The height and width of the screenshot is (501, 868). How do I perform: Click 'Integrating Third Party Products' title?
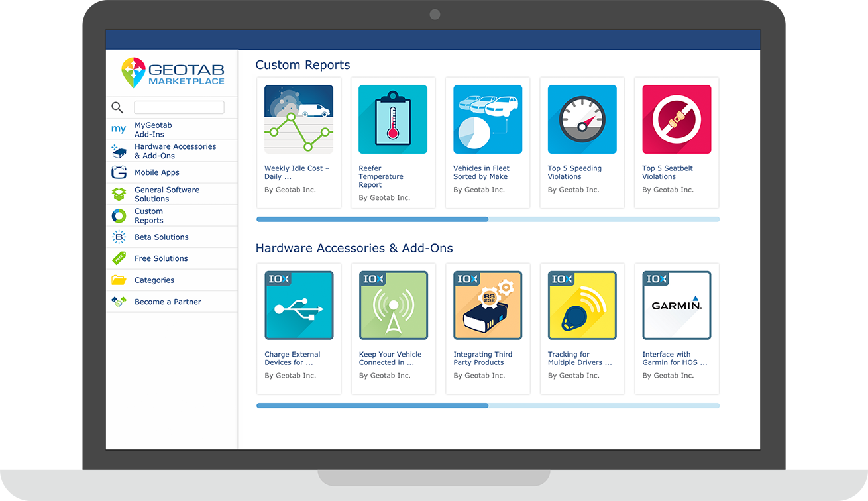coord(483,359)
